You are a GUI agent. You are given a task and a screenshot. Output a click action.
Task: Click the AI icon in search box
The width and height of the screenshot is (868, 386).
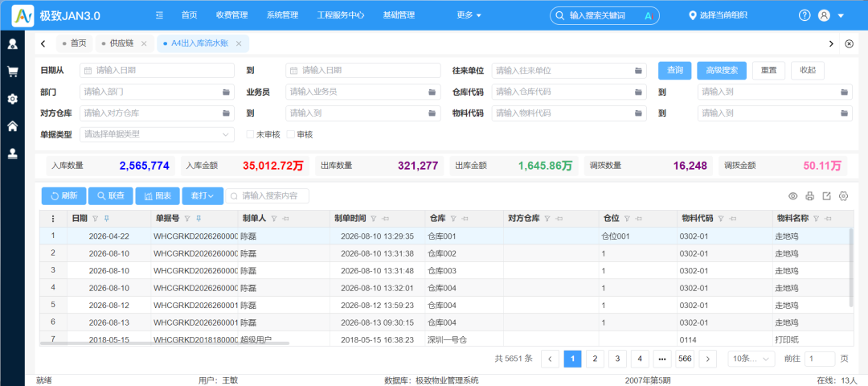coord(649,15)
